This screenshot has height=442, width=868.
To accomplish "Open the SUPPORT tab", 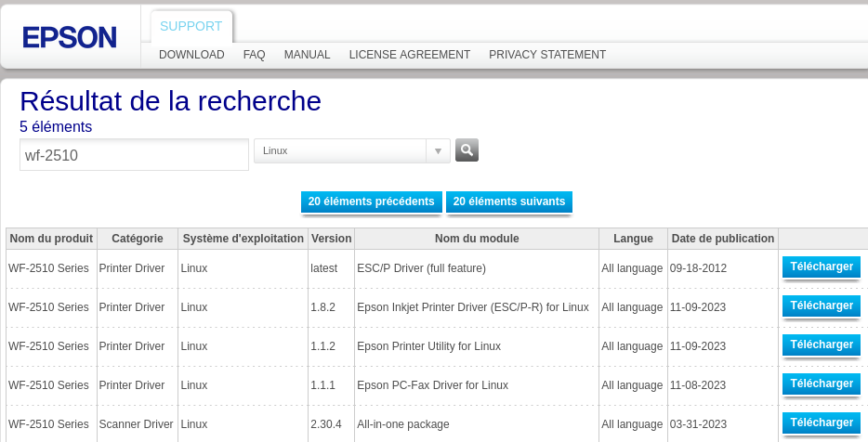I will coord(191,26).
